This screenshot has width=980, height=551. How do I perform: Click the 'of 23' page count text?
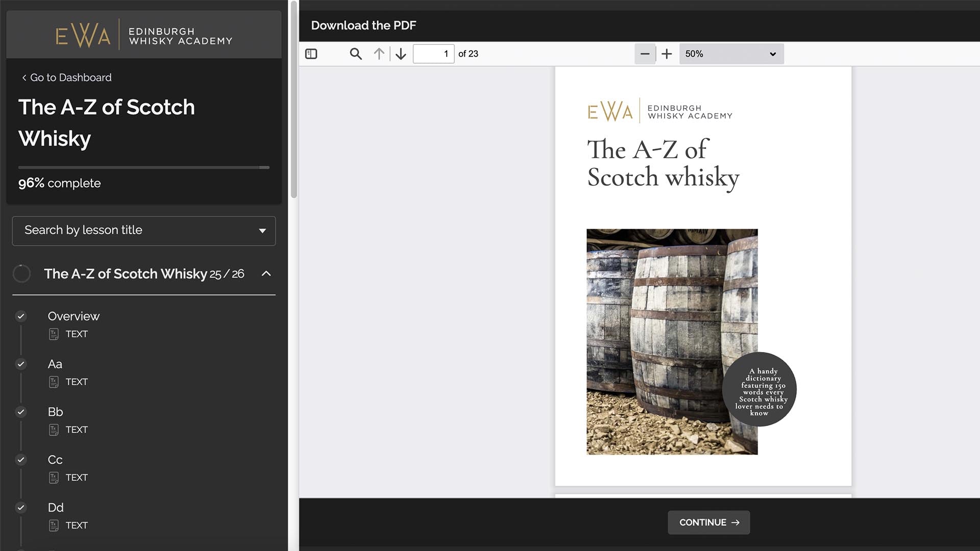468,54
